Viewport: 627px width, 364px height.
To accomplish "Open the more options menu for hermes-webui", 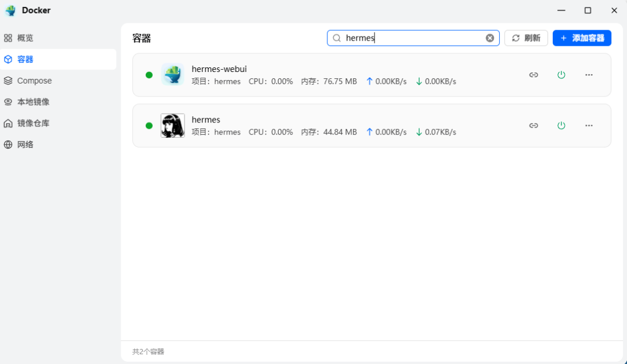I will (589, 75).
